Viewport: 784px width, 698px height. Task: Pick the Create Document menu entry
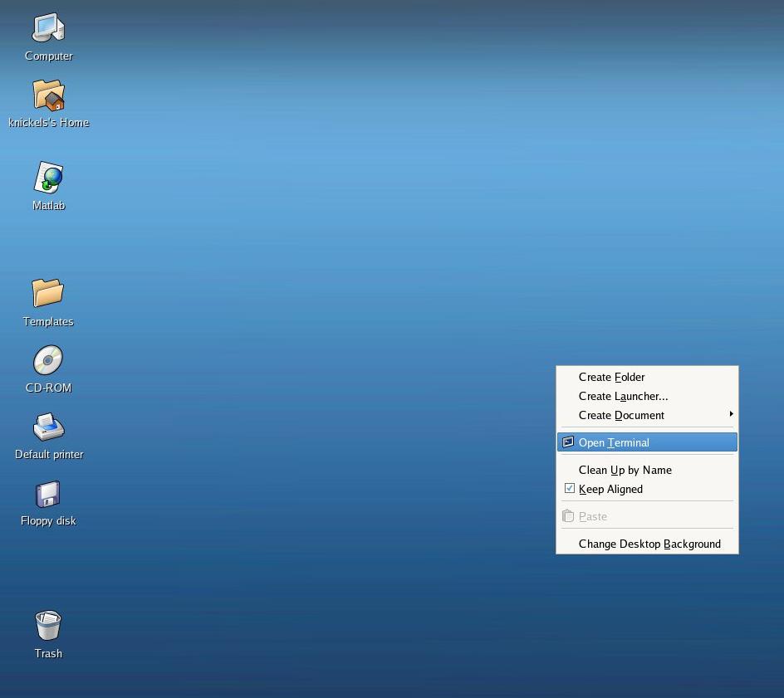point(647,415)
